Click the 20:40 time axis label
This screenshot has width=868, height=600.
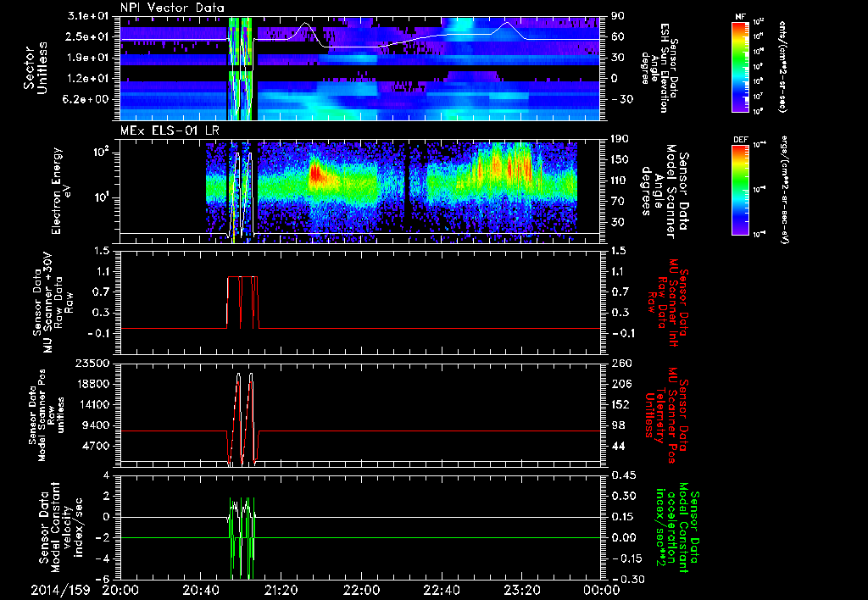coord(201,590)
